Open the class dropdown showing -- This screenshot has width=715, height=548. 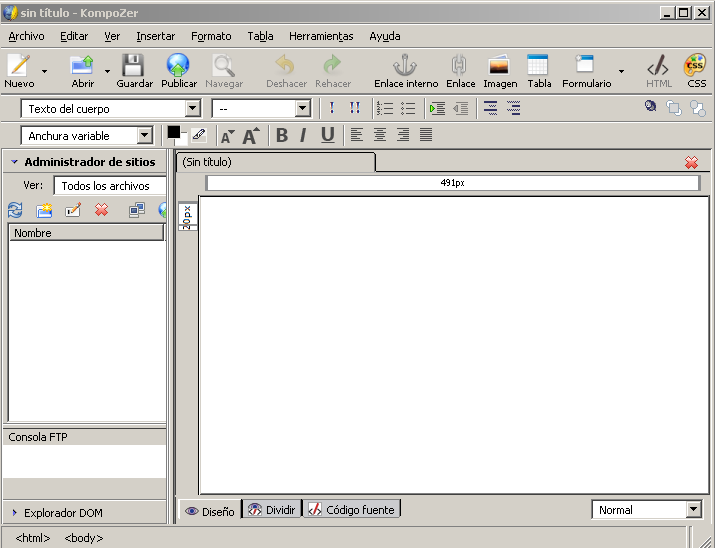click(261, 109)
